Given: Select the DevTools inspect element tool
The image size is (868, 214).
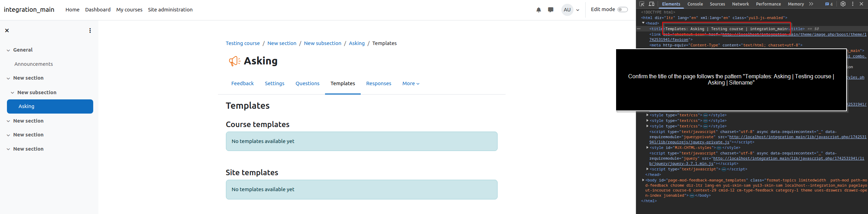Looking at the screenshot, I should [x=642, y=4].
